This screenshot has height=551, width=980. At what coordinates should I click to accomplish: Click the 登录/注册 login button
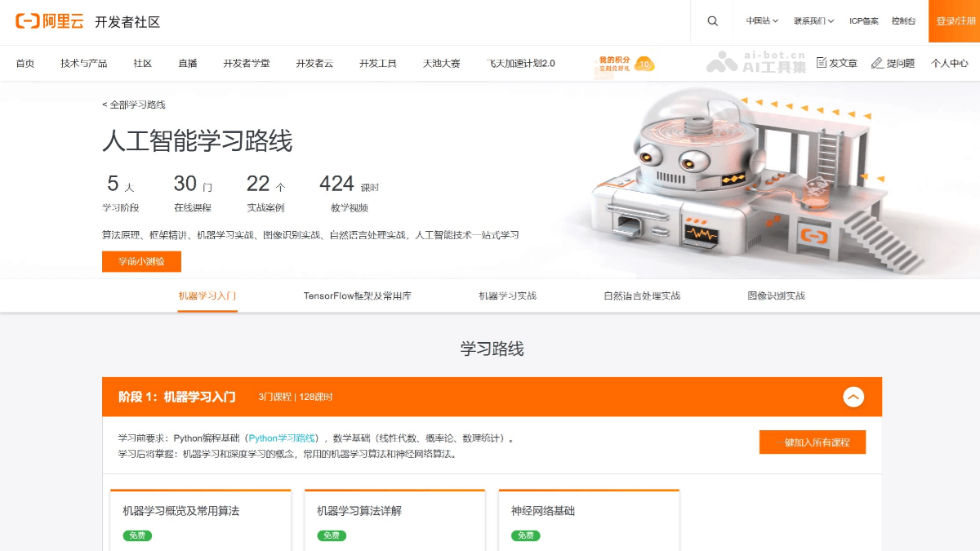(x=954, y=20)
